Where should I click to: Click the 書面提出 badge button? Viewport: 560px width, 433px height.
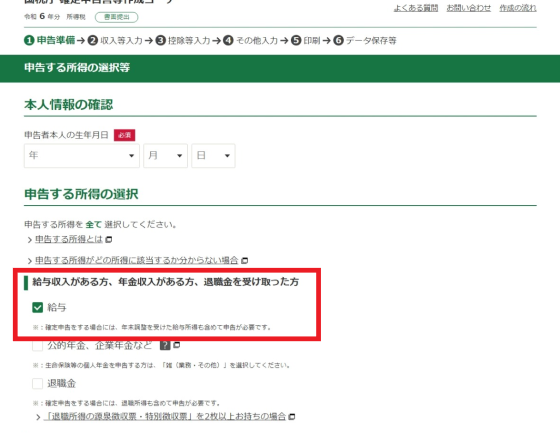click(x=116, y=17)
